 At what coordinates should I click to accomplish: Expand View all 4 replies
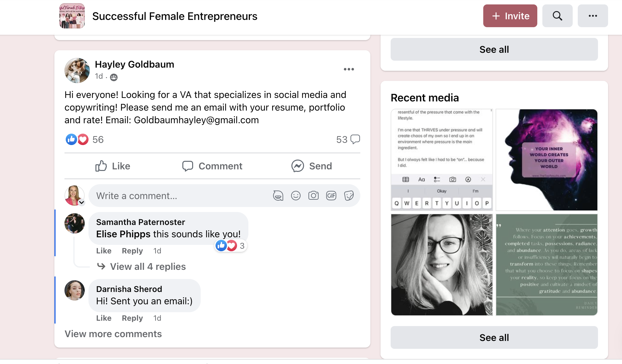point(148,267)
